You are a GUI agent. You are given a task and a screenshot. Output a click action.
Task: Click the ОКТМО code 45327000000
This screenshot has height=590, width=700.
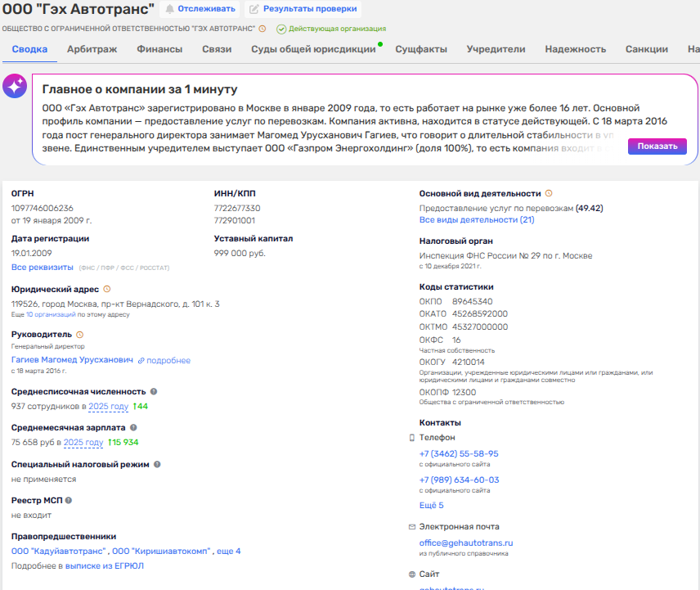(x=480, y=327)
